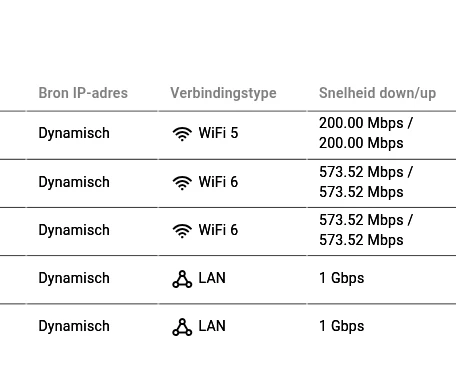The width and height of the screenshot is (456, 377).
Task: Sort by Bron IP-adres column header
Action: coord(83,93)
